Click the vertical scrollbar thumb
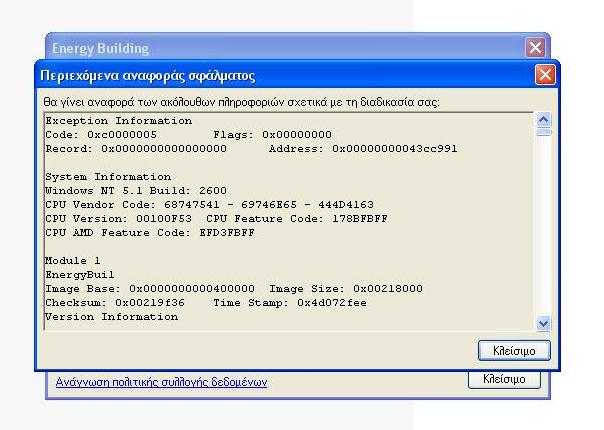604x430 pixels. click(543, 132)
